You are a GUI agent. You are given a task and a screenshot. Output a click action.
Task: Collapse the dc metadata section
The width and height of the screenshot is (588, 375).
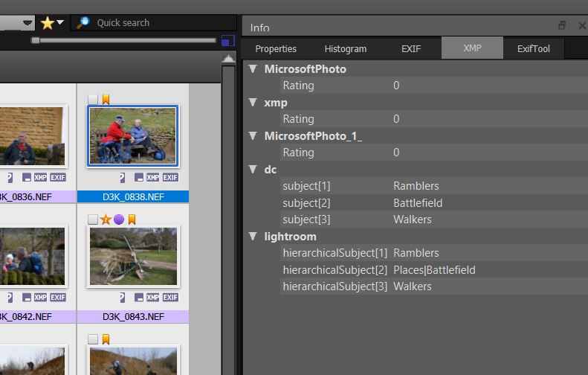(x=253, y=170)
